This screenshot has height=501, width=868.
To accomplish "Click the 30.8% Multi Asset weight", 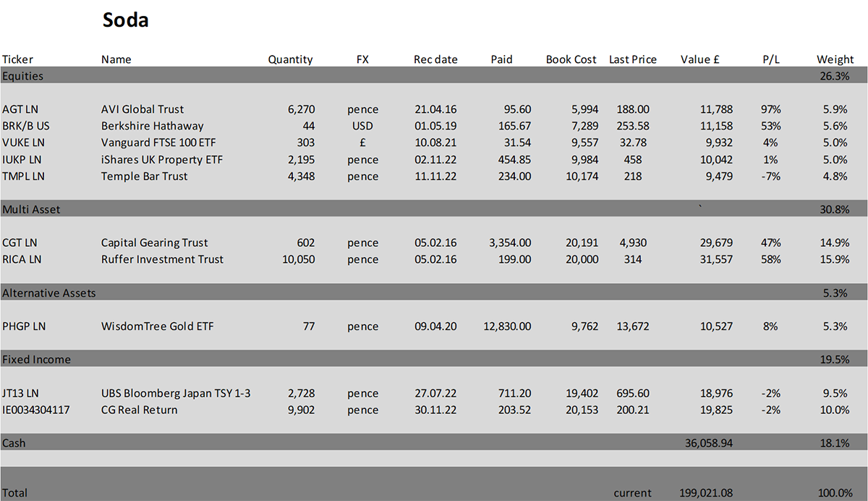I will coord(835,209).
